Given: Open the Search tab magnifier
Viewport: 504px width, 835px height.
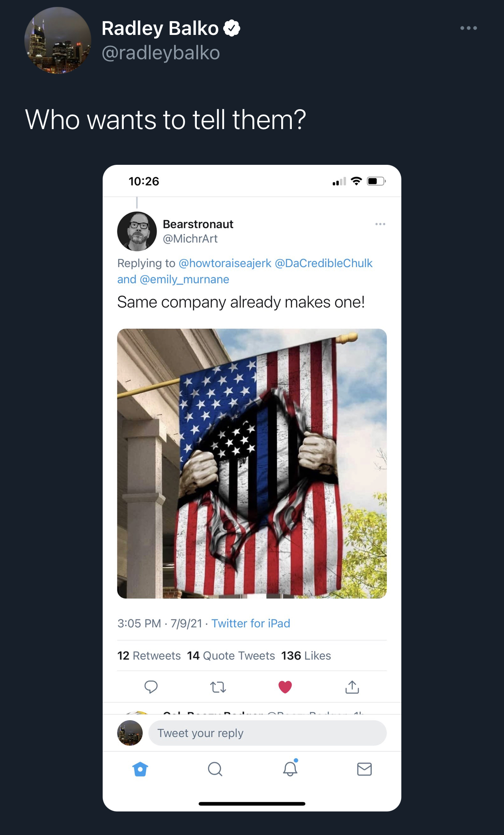Looking at the screenshot, I should 215,769.
